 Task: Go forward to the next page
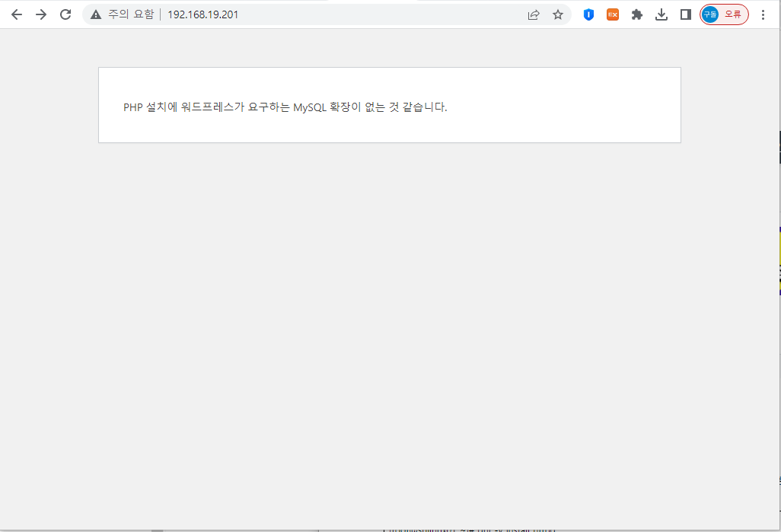click(41, 14)
